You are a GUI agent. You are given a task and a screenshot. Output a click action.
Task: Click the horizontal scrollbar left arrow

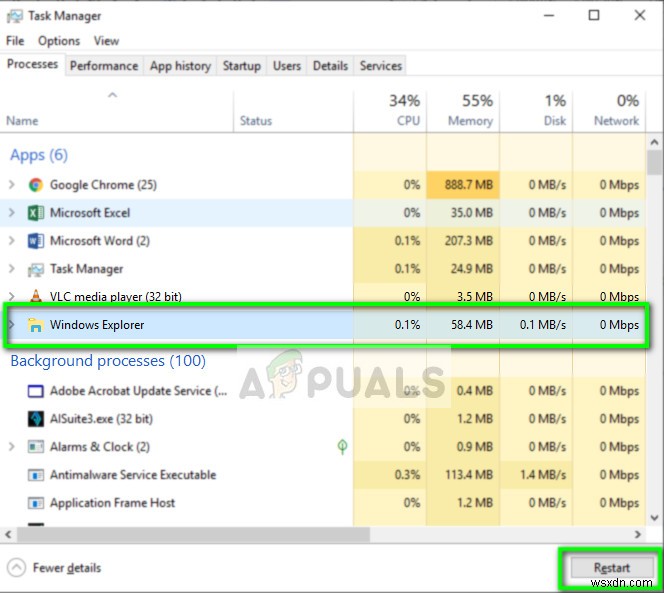pyautogui.click(x=8, y=535)
